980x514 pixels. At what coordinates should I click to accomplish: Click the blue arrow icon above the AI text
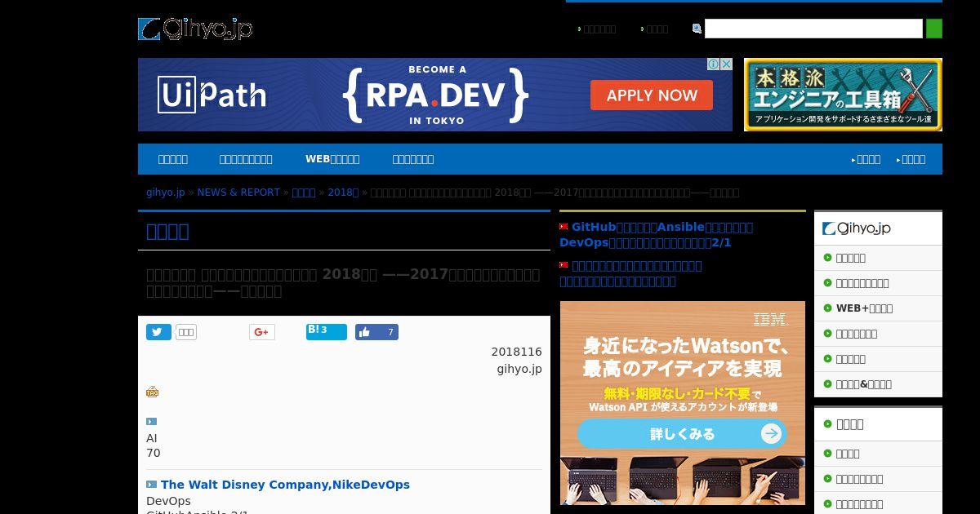(x=151, y=422)
